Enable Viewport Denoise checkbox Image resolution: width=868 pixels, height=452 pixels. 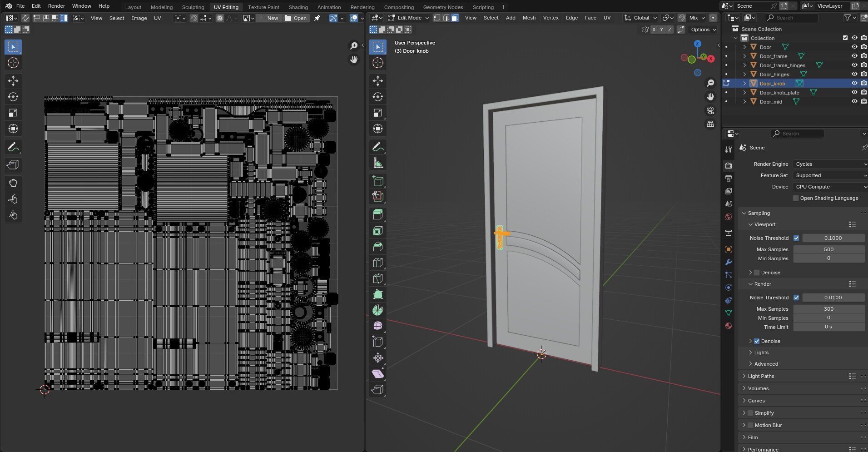click(757, 273)
